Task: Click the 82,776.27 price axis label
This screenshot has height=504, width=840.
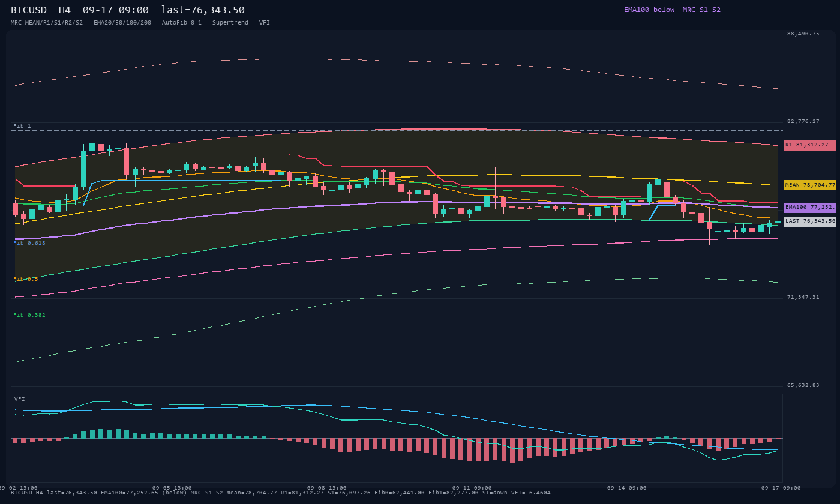Action: pos(803,122)
